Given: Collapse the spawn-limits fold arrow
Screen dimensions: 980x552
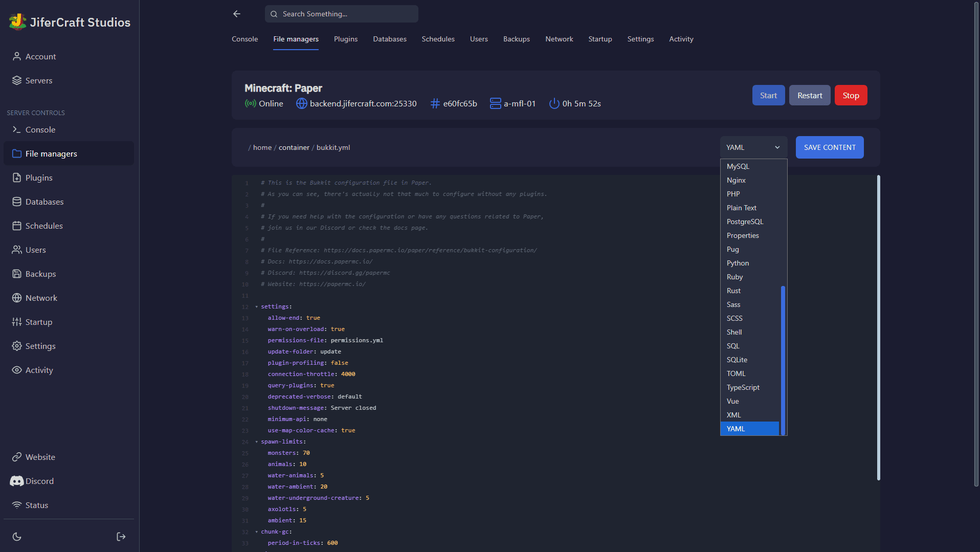Looking at the screenshot, I should (256, 442).
